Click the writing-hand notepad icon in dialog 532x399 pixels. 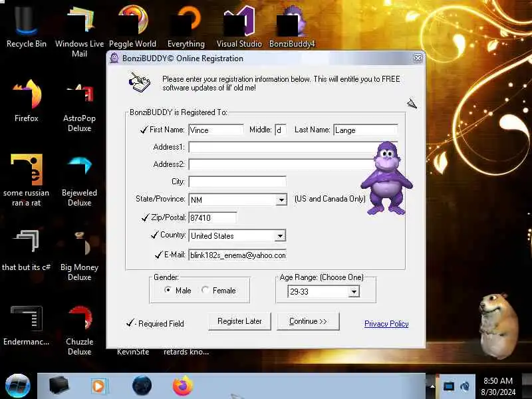[x=140, y=82]
